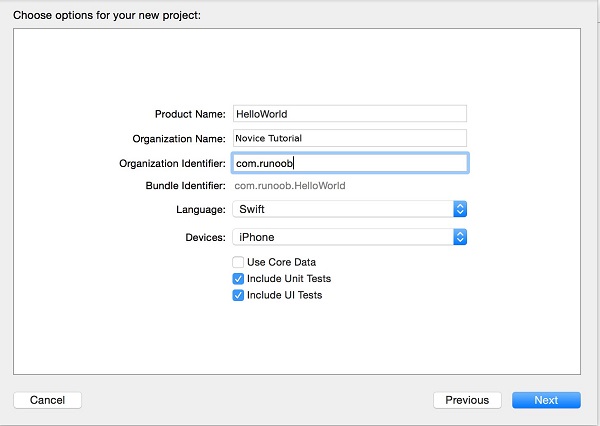Viewport: 600px width, 426px height.
Task: Go back with the Previous button
Action: (467, 400)
